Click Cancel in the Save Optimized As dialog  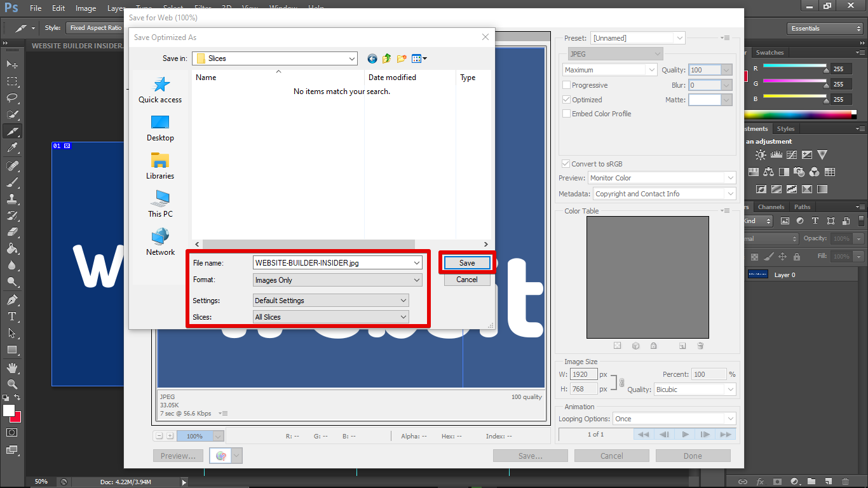click(467, 280)
